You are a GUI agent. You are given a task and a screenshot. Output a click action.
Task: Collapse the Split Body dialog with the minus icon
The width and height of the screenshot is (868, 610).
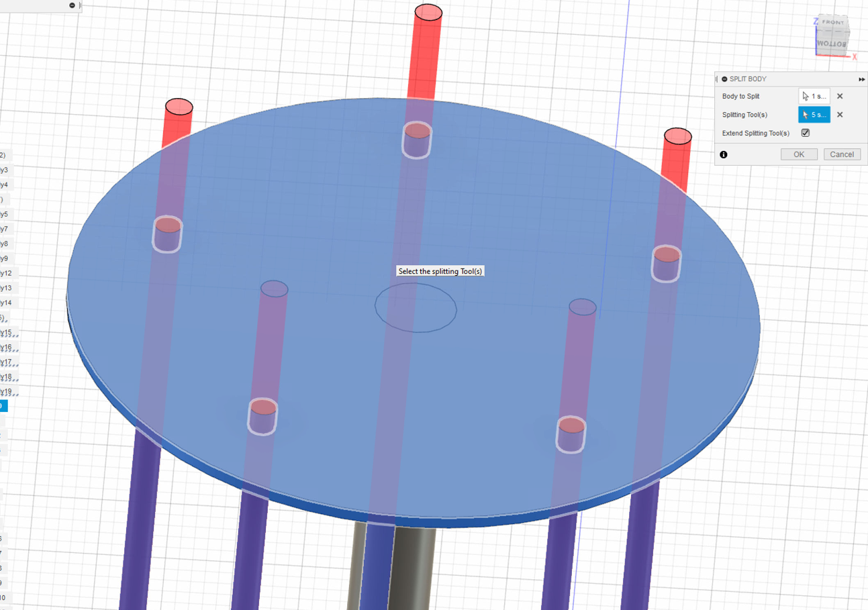coord(724,79)
